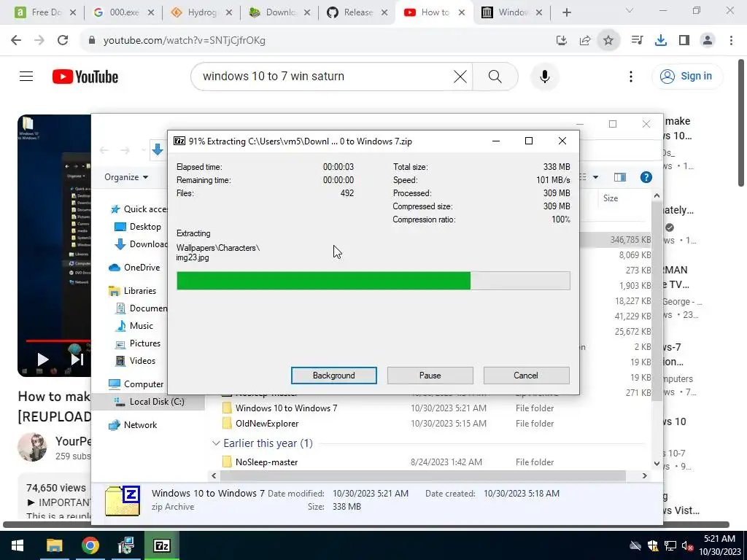Viewport: 747px width, 560px height.
Task: Toggle Chrome side panel
Action: [x=684, y=41]
